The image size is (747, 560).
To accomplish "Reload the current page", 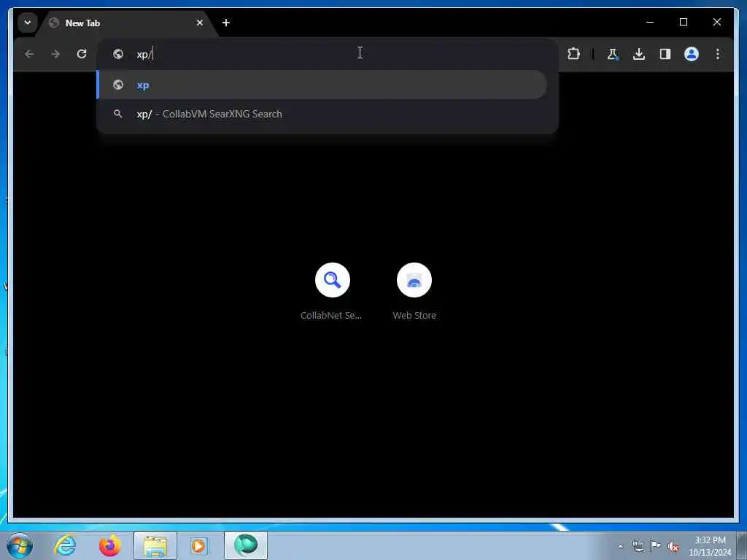I will click(82, 54).
